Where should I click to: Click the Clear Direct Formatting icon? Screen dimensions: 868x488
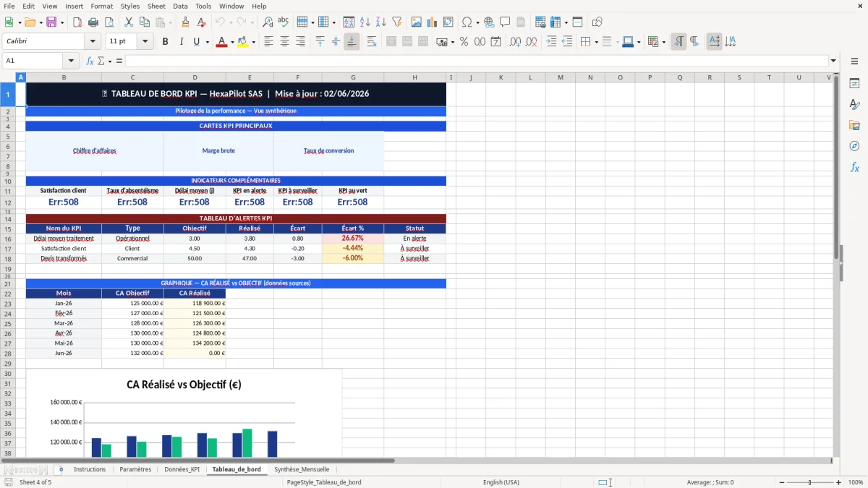pos(202,22)
